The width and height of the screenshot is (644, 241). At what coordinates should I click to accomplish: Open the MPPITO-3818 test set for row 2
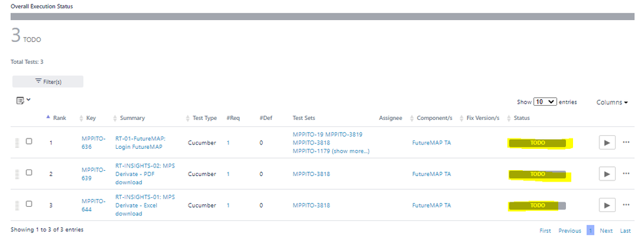[311, 174]
